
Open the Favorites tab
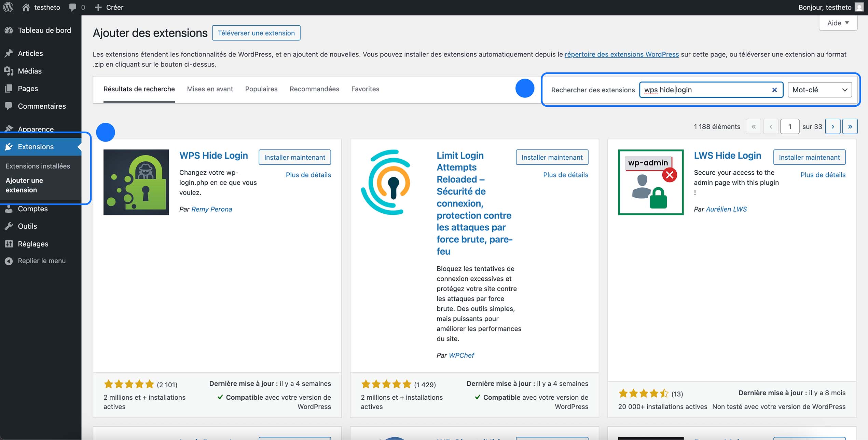pos(365,89)
